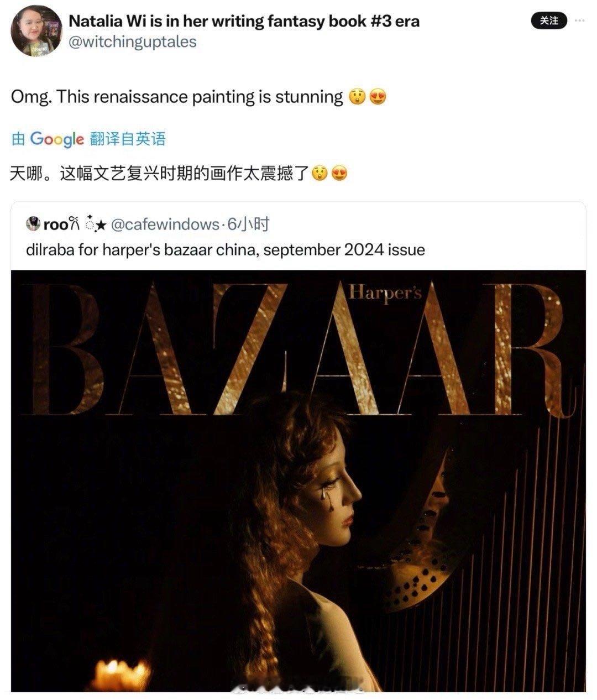Click the heart-eyes emoji in original tweet
The width and height of the screenshot is (597, 700).
[377, 97]
